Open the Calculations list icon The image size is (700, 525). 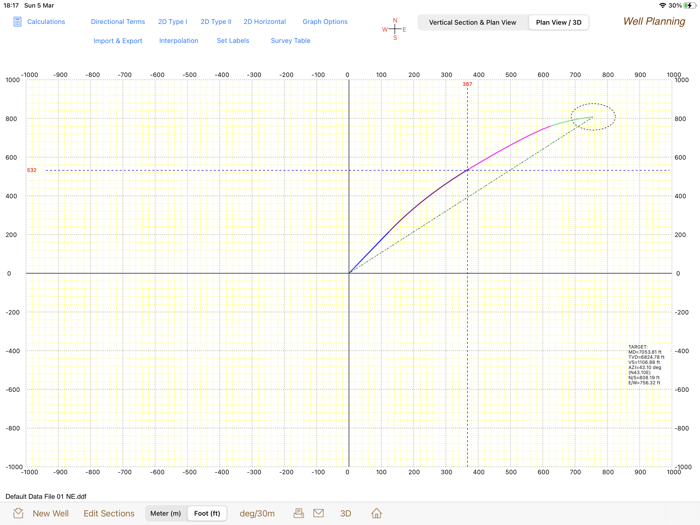[x=17, y=21]
